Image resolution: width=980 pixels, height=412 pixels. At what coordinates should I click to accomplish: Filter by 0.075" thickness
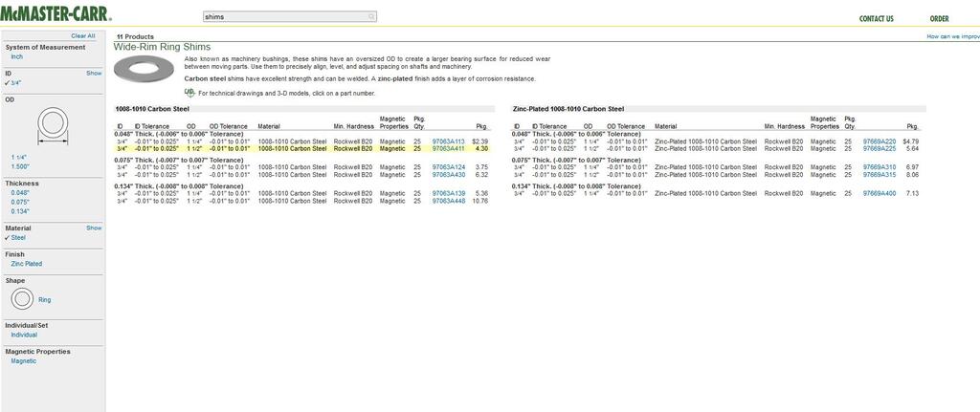[20, 203]
